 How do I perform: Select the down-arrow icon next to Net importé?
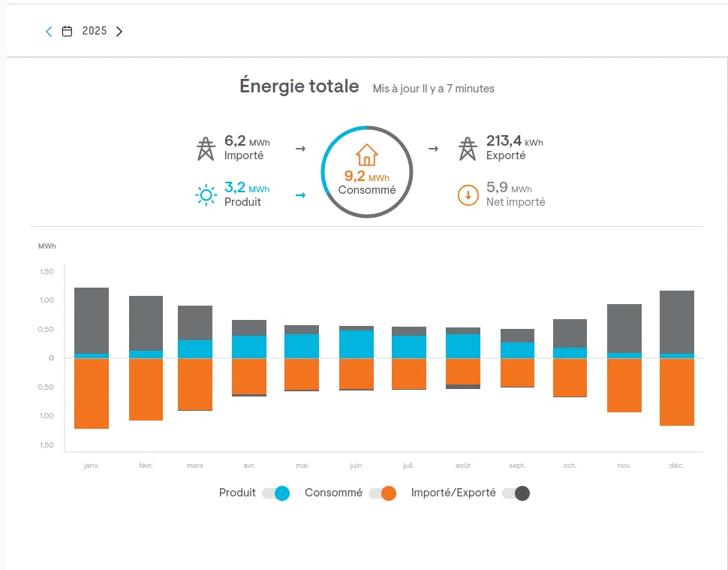point(468,195)
